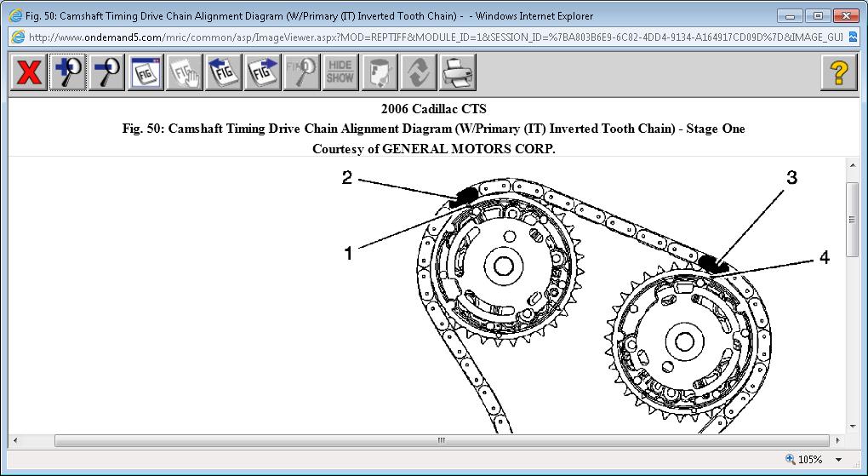Click the vertical scrollbar down arrow

853,427
